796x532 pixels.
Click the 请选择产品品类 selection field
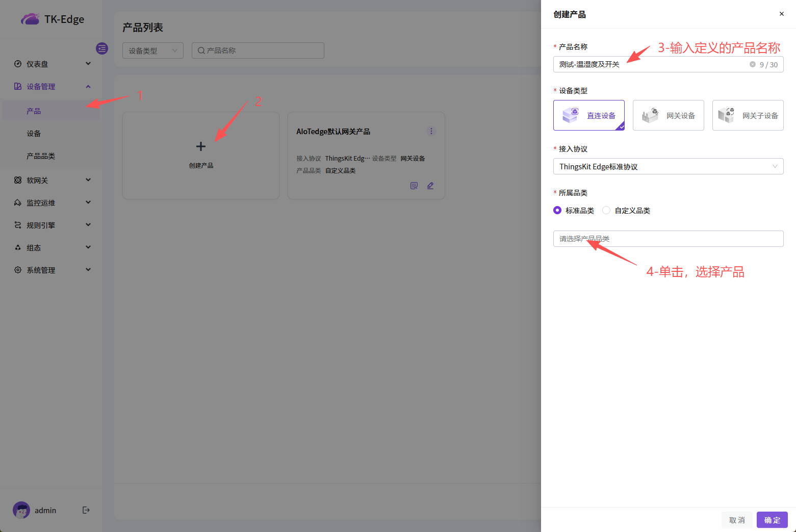pos(668,239)
